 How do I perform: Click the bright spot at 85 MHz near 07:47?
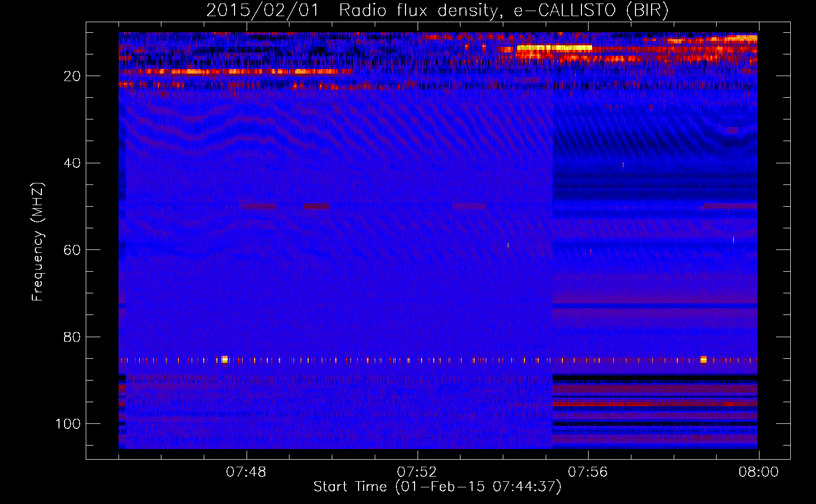(x=225, y=360)
